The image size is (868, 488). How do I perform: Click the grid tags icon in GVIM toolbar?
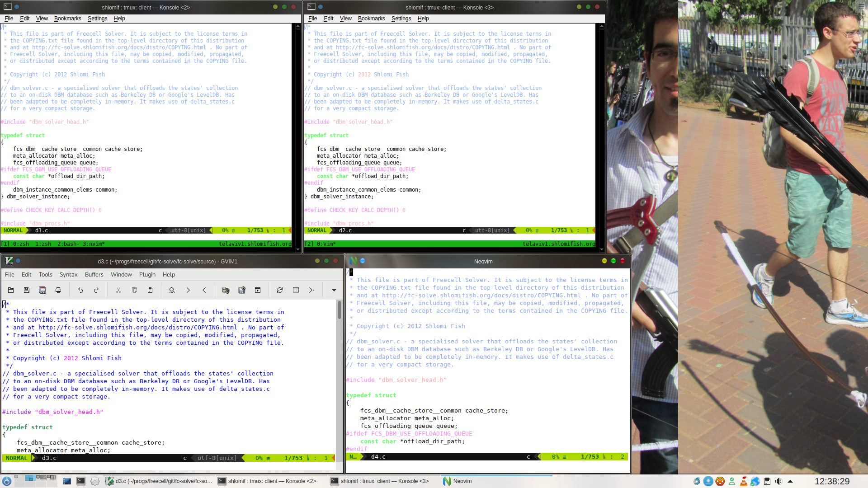click(296, 291)
